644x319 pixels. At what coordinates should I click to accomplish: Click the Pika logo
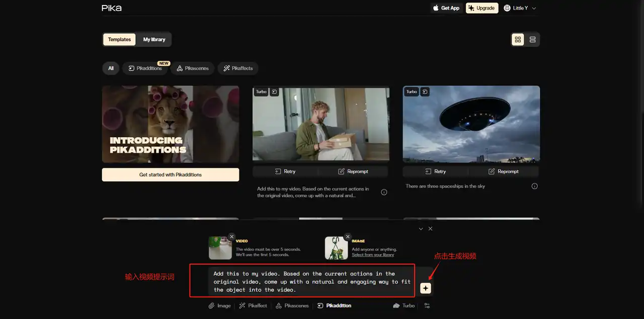point(112,8)
